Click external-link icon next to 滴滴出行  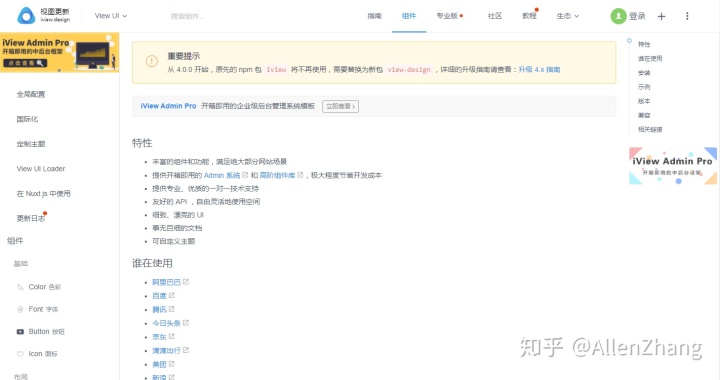186,350
